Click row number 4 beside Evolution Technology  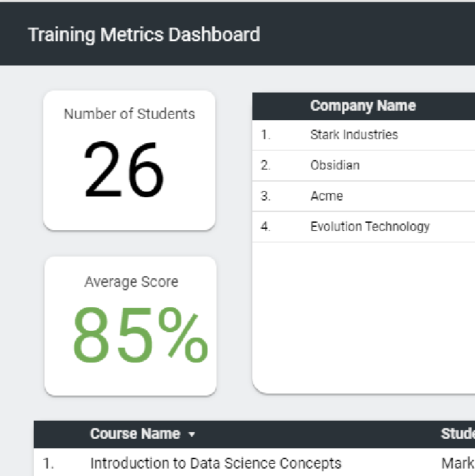(265, 227)
